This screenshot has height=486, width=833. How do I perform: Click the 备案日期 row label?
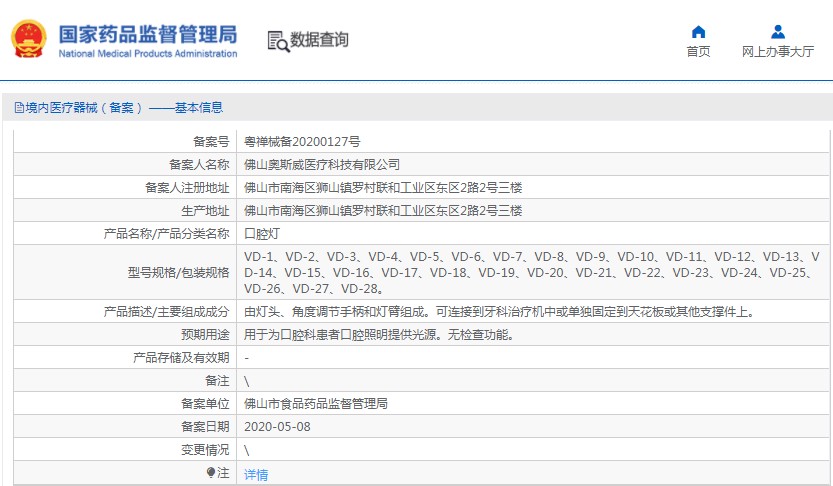click(205, 427)
